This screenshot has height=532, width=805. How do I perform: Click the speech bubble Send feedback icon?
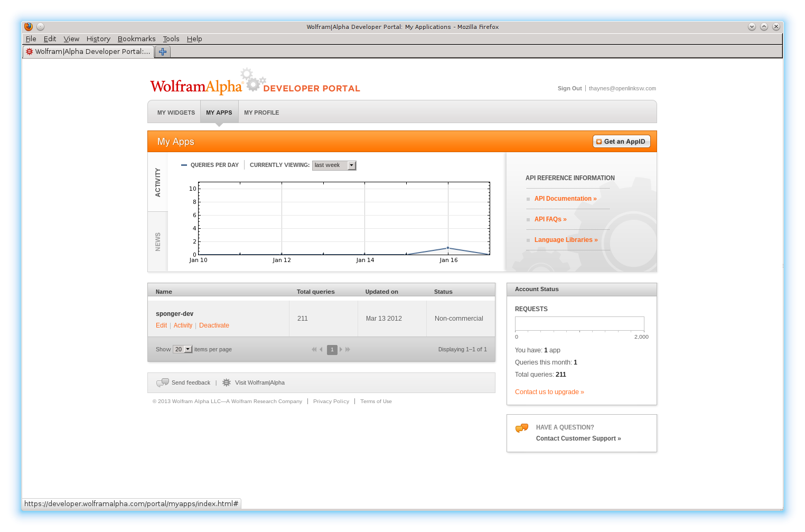pyautogui.click(x=162, y=382)
